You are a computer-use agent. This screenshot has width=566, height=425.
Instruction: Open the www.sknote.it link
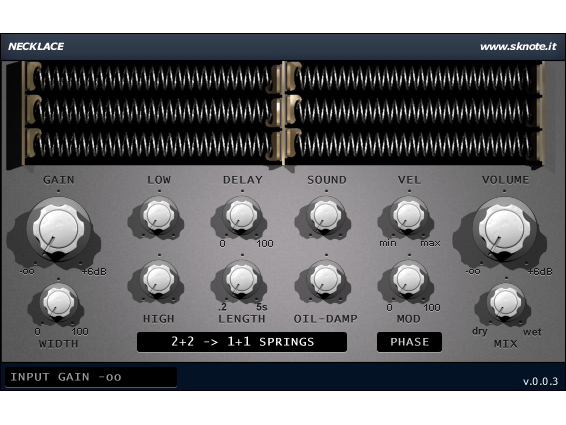(518, 47)
